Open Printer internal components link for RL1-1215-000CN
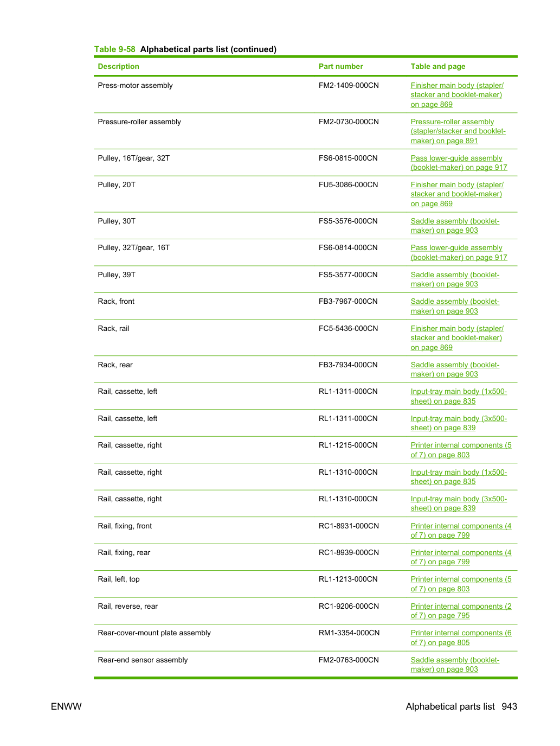Viewport: 560px width, 746px height. pos(461,450)
